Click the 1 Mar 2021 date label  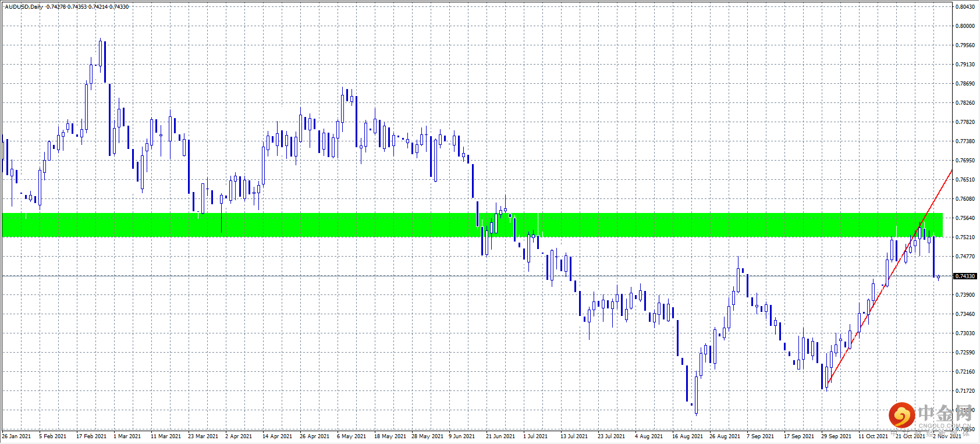click(127, 436)
